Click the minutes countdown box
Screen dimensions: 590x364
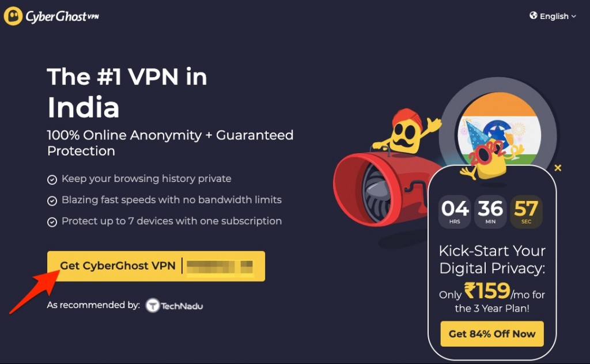tap(490, 212)
